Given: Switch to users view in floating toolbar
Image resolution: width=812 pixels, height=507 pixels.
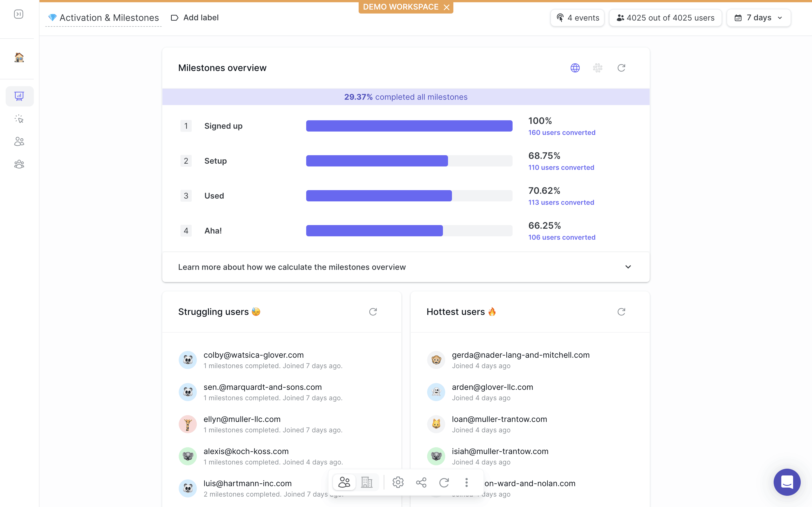Looking at the screenshot, I should pos(344,482).
